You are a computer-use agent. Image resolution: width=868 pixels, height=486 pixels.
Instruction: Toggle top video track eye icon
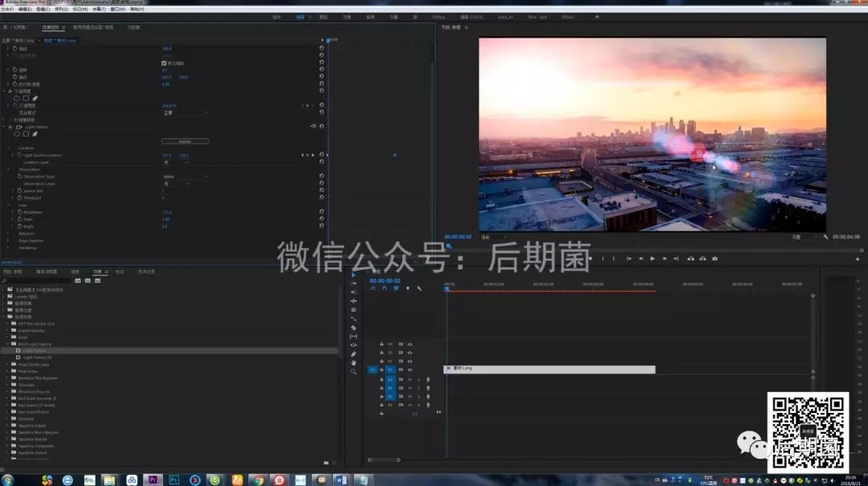coord(410,345)
